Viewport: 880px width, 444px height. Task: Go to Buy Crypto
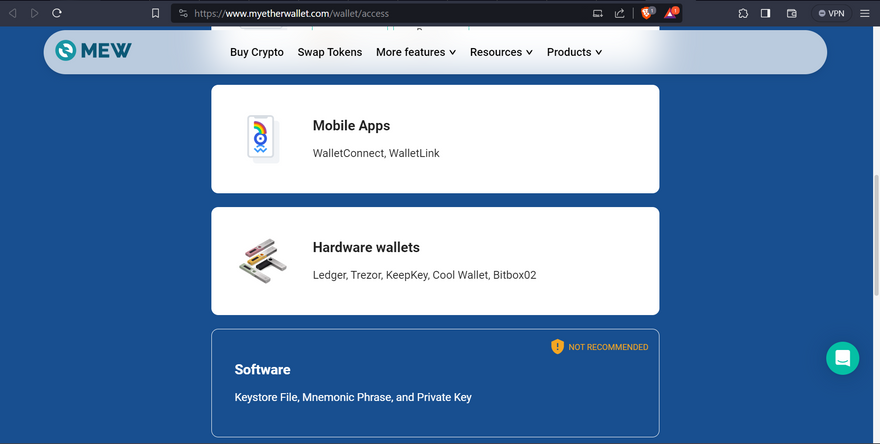257,52
